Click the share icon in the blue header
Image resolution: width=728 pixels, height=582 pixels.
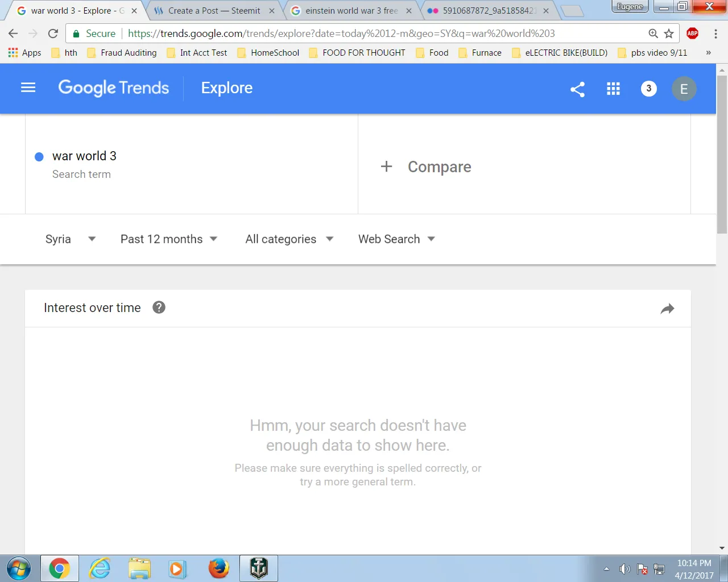tap(577, 89)
